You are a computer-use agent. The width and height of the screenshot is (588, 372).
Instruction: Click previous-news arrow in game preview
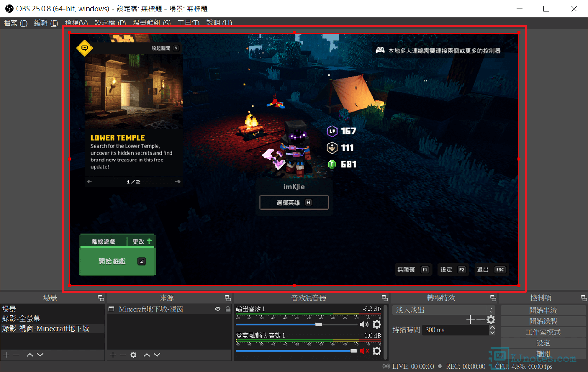(x=90, y=182)
